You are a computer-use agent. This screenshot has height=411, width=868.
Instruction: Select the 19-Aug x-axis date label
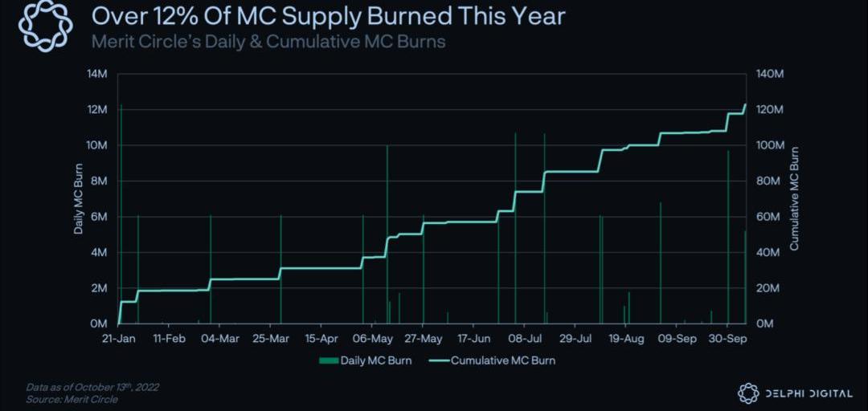[626, 340]
